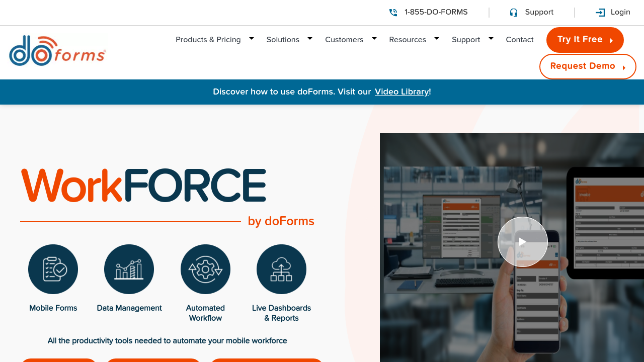Click the doForms logo
This screenshot has width=644, height=362.
(x=57, y=50)
